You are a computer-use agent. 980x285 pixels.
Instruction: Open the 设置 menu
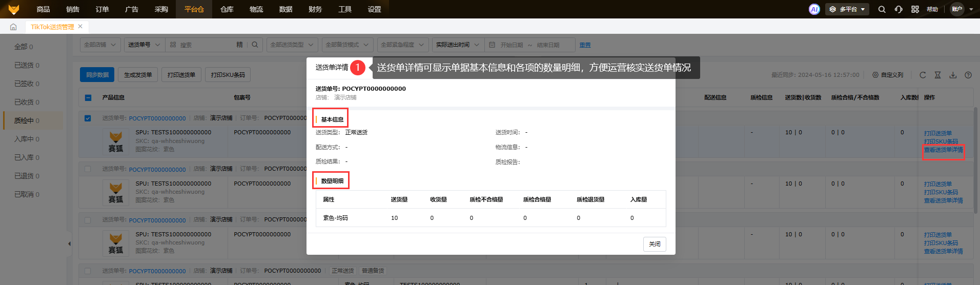(x=374, y=9)
